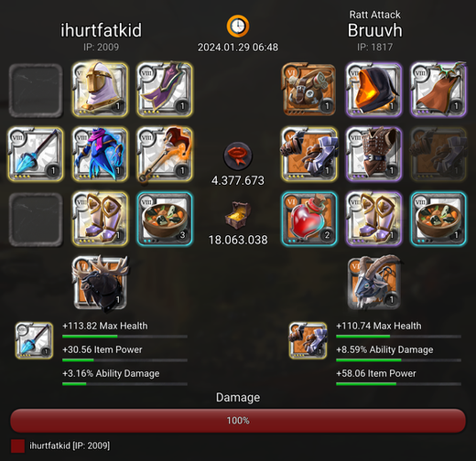The image size is (476, 461).
Task: Click the treasure chest loot value icon
Action: tap(238, 215)
